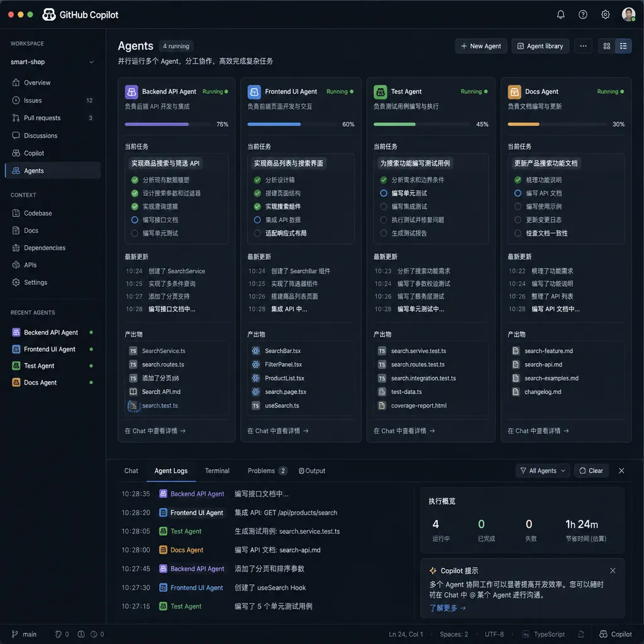Open Overview in the sidebar
The height and width of the screenshot is (644, 644).
click(53, 82)
